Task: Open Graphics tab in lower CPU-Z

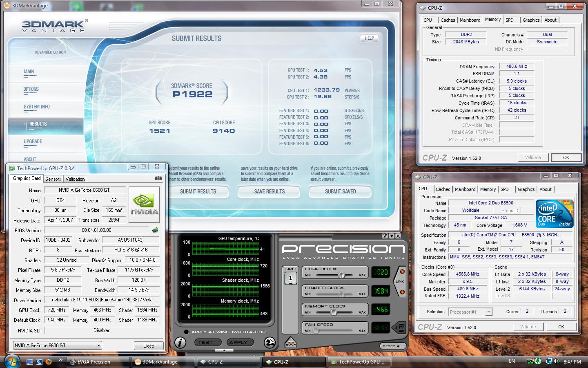Action: 526,189
